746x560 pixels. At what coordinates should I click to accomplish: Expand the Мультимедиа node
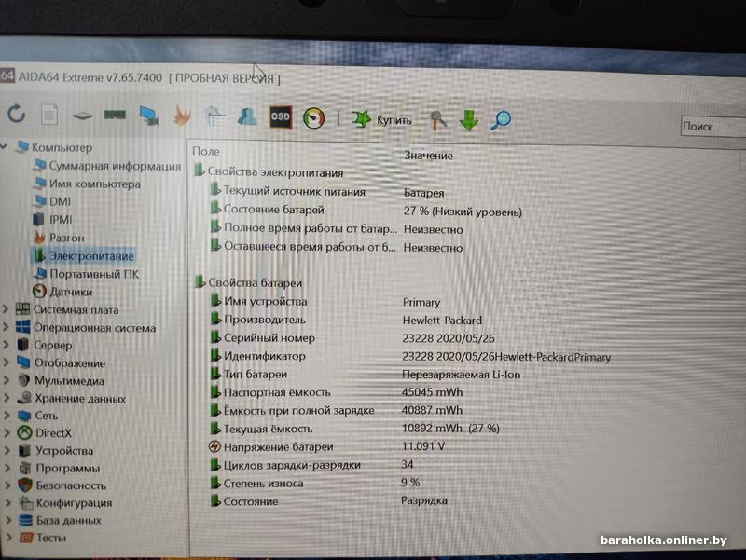point(7,380)
